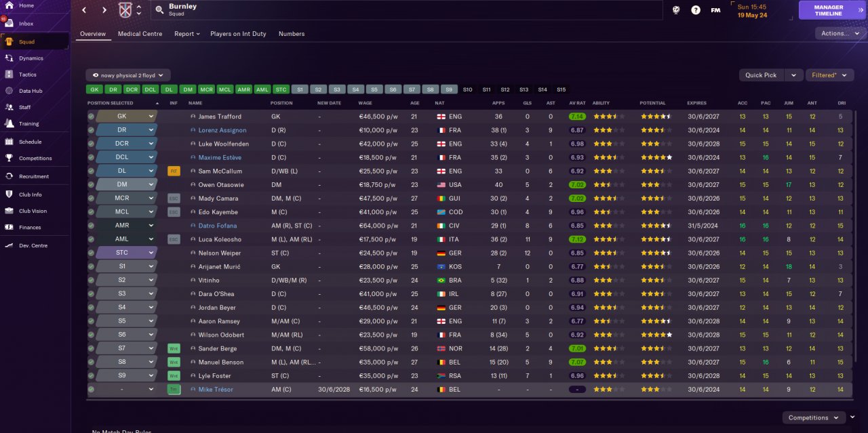Go back with the left arrow
Viewport: 868px width, 433px height.
pyautogui.click(x=84, y=10)
